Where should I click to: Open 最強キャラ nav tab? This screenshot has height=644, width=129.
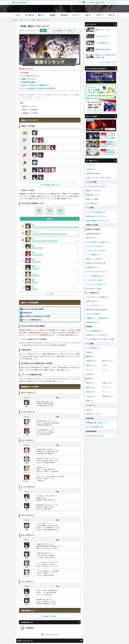[41, 15]
